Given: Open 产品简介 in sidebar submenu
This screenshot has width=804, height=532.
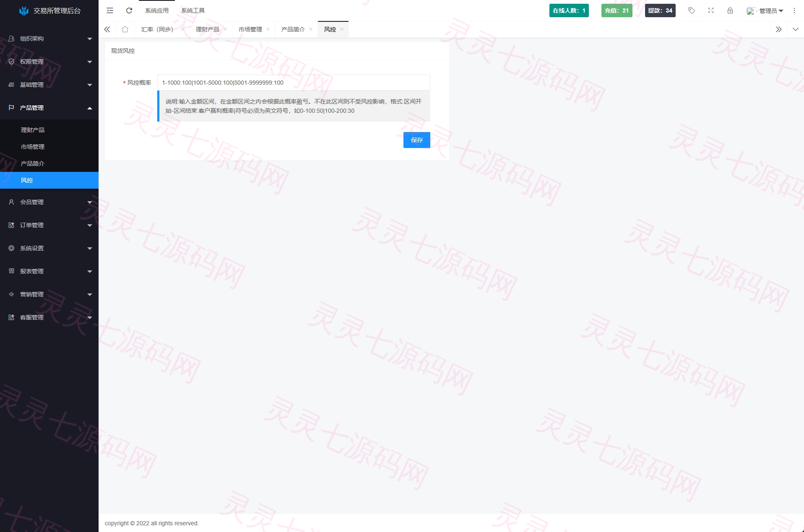Looking at the screenshot, I should pos(49,163).
